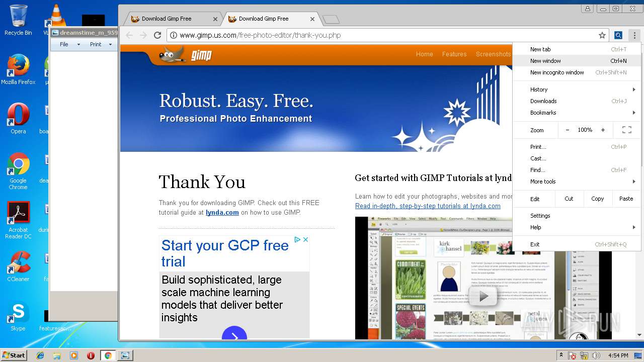
Task: Expand Bookmarks submenu
Action: (577, 113)
